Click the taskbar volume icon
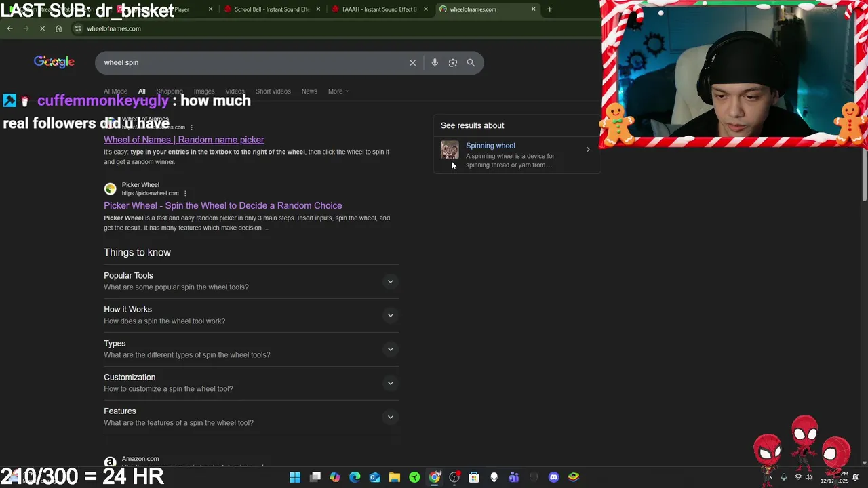 pyautogui.click(x=808, y=477)
